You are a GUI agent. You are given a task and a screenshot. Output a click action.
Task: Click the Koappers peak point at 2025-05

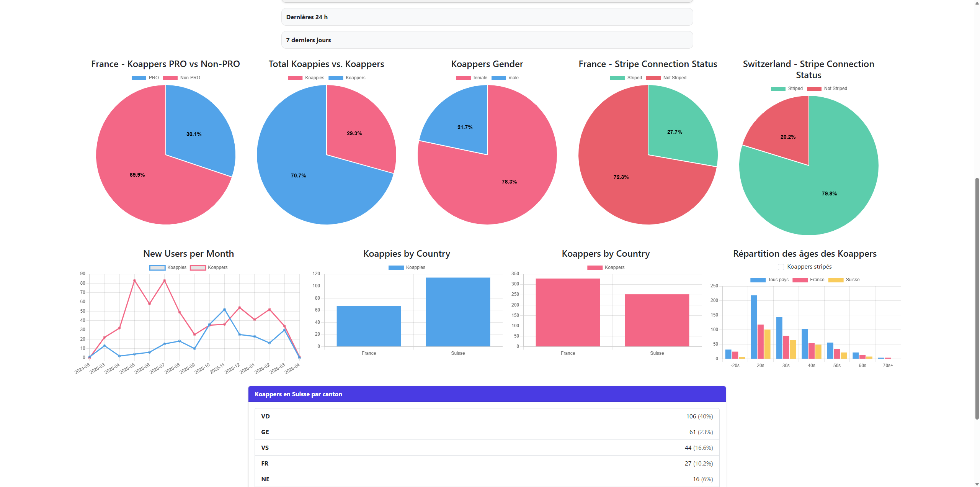134,280
